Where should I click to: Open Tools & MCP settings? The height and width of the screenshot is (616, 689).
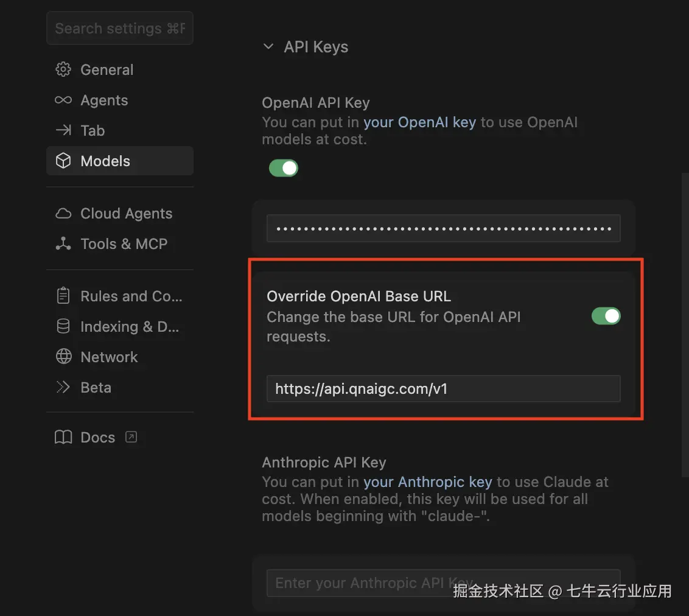[119, 244]
